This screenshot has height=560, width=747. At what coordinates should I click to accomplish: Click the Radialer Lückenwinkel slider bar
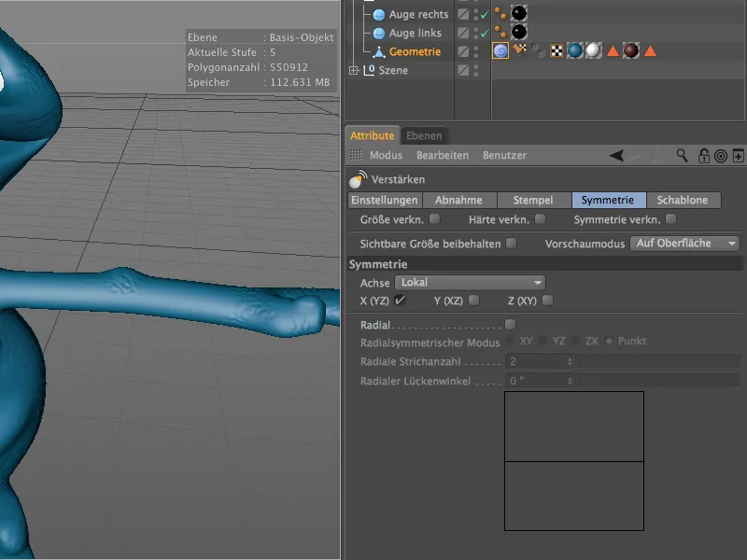click(x=658, y=381)
